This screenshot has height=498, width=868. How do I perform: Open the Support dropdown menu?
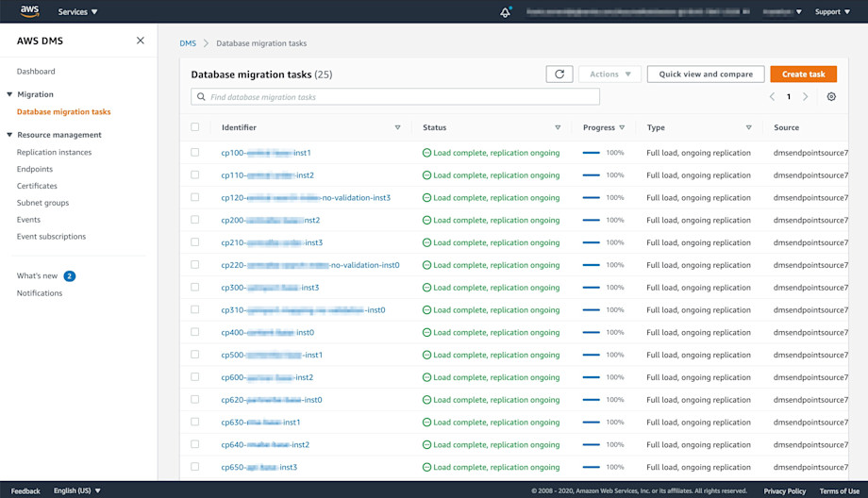tap(832, 11)
